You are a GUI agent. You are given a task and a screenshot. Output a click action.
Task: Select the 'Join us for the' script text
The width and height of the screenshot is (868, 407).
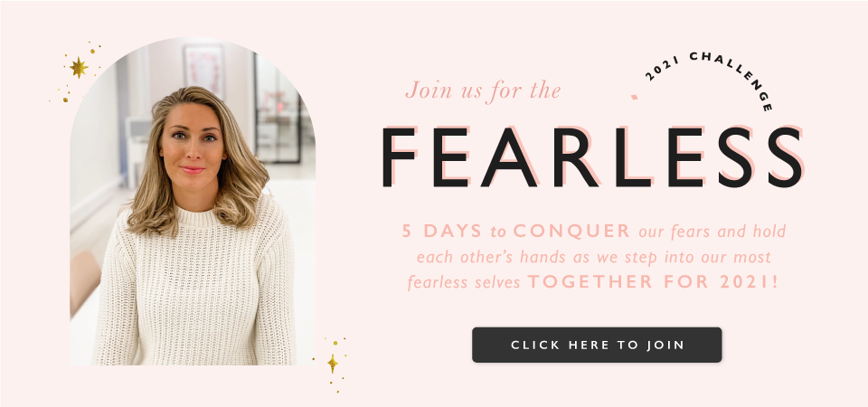point(483,91)
